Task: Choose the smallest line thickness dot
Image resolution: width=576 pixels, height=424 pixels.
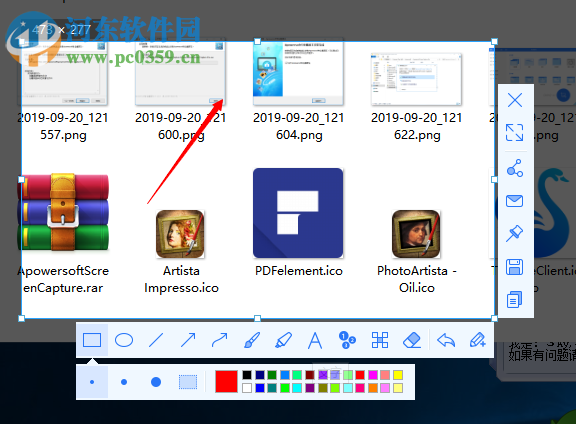Action: tap(92, 382)
